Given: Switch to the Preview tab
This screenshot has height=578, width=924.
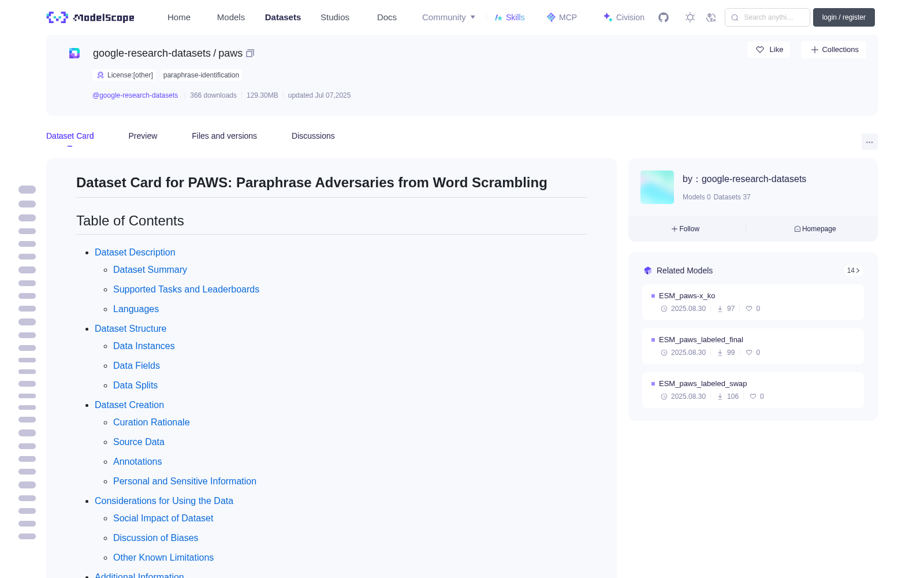Looking at the screenshot, I should pos(143,136).
